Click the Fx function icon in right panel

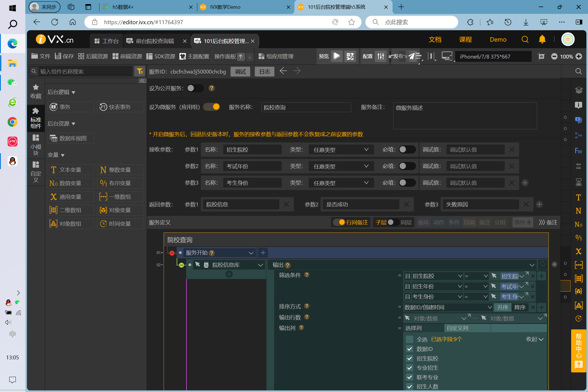coord(578,151)
